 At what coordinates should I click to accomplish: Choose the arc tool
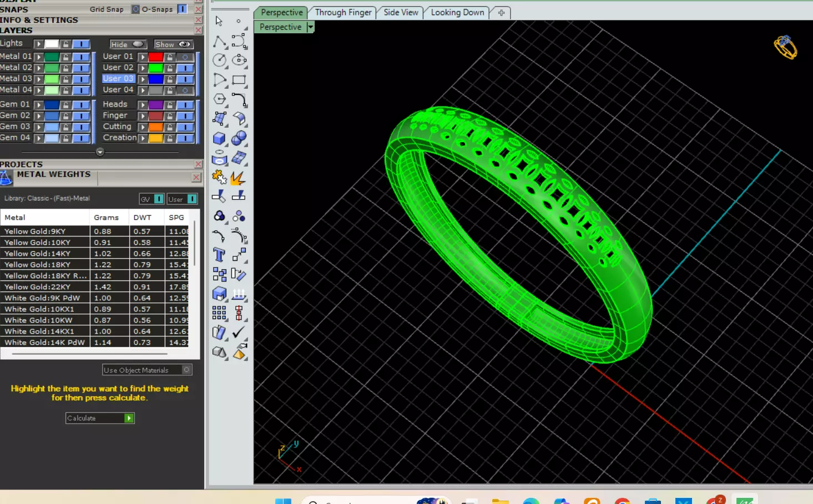(x=219, y=80)
